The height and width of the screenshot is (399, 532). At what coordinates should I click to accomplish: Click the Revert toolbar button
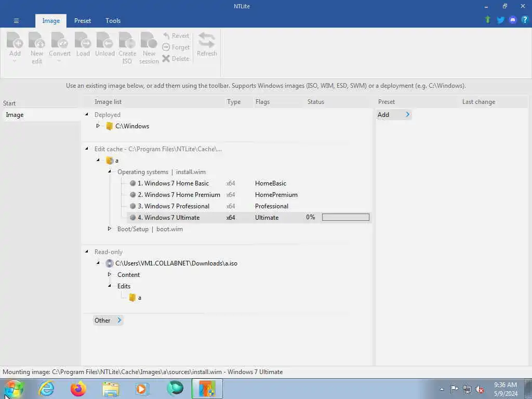point(176,36)
